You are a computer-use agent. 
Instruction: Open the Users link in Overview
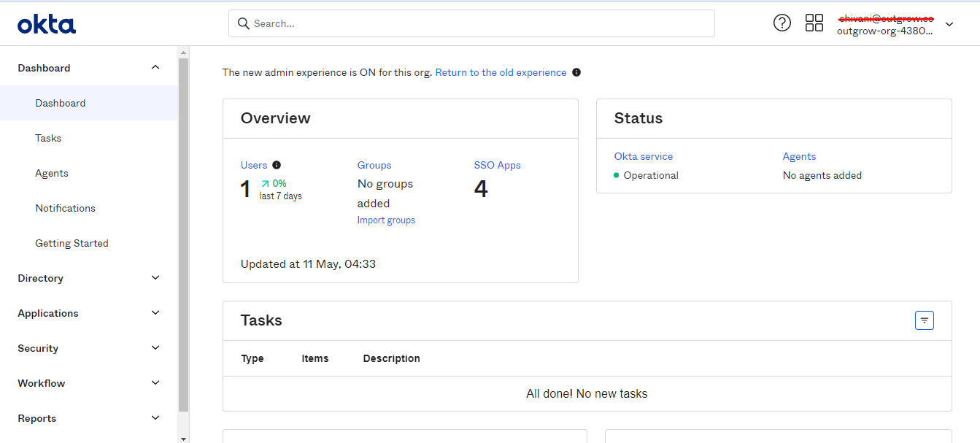click(254, 165)
